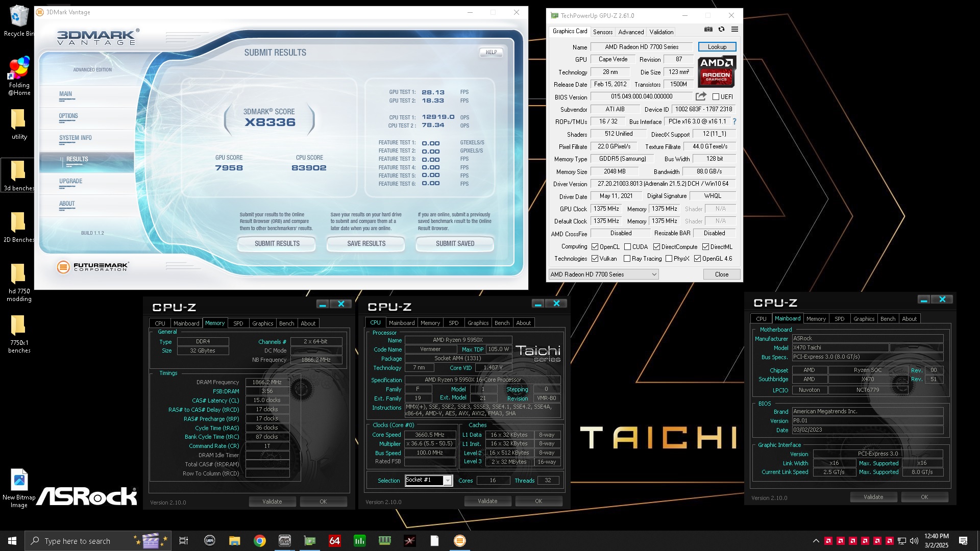
Task: Click the SUBMIT RESULTS button
Action: point(277,244)
